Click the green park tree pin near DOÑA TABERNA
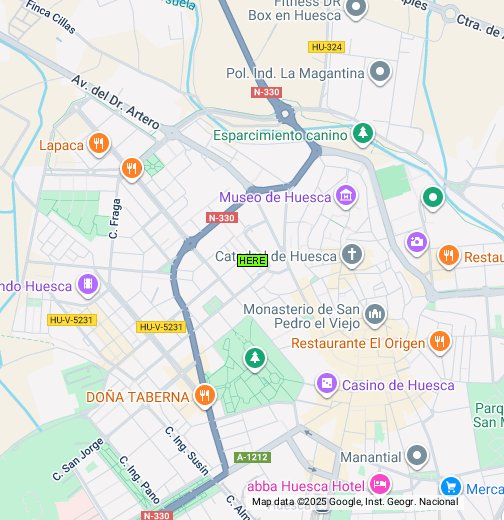Viewport: 504px width, 520px height. pyautogui.click(x=255, y=358)
